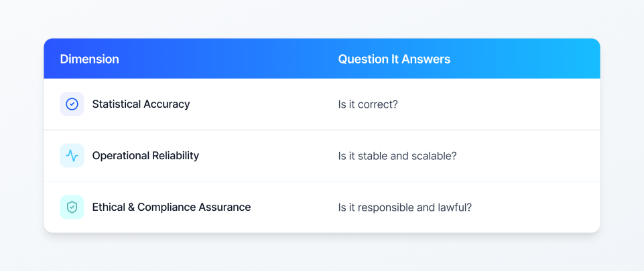
Task: Click the word 'Reliability' in second row
Action: [x=176, y=156]
